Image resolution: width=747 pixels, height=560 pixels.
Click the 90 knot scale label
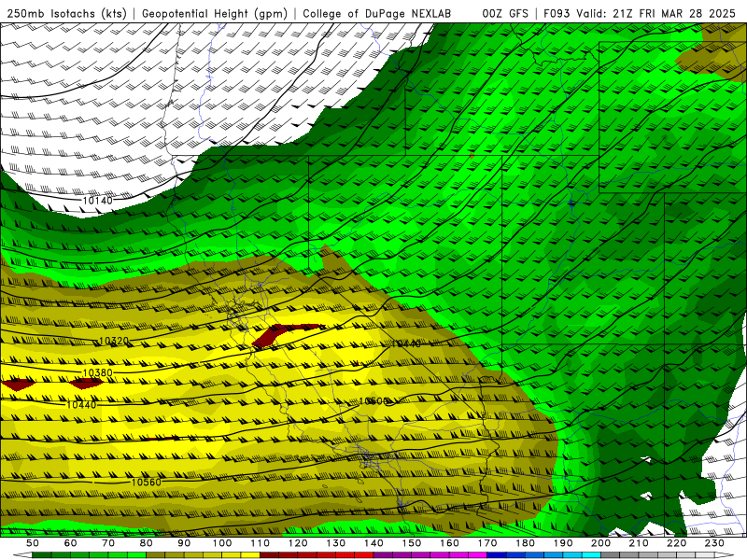184,543
